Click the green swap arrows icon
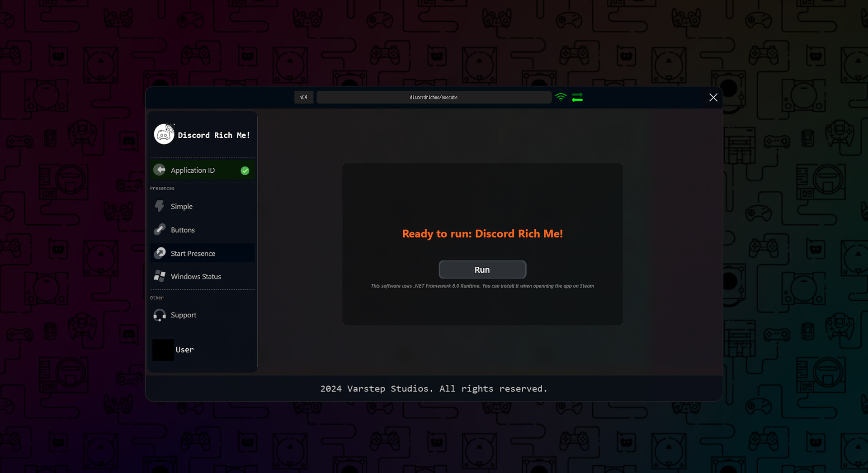 tap(577, 97)
